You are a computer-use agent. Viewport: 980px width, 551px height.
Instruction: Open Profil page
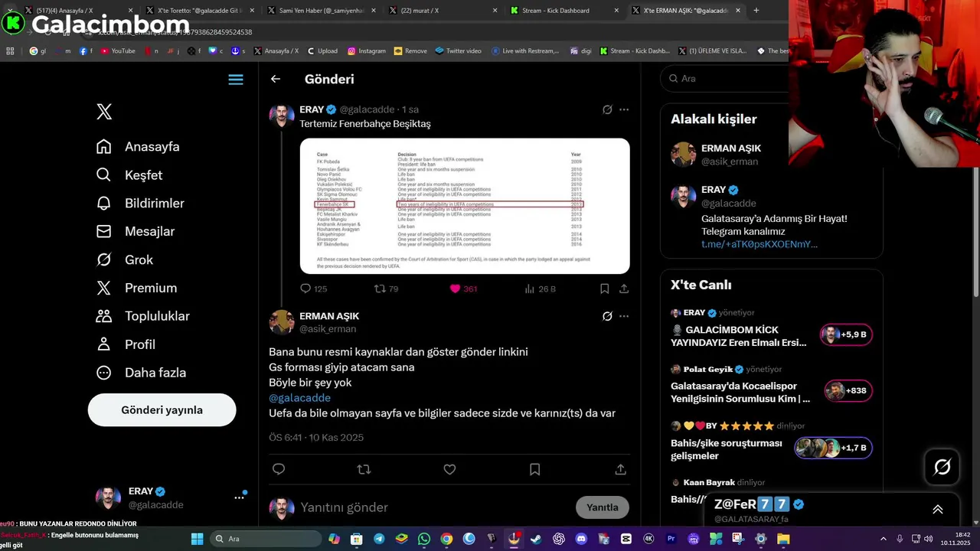click(126, 344)
